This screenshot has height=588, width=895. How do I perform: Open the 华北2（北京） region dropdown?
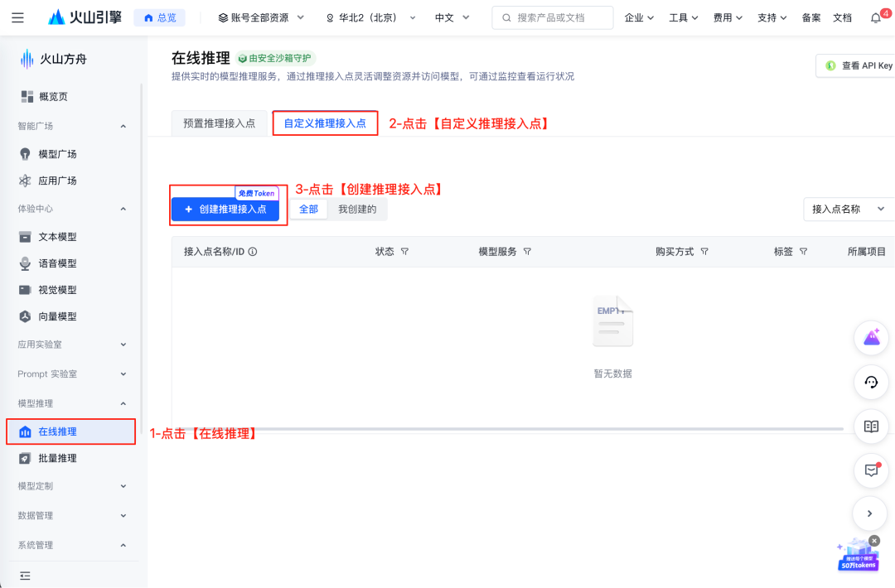[x=370, y=17]
